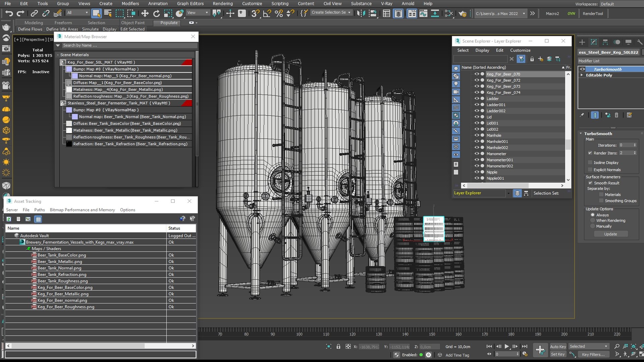644x362 pixels.
Task: Enable the Isoline Display checkbox
Action: pyautogui.click(x=590, y=163)
